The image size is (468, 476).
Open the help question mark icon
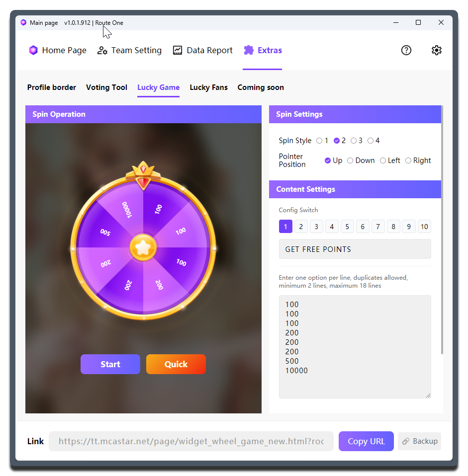406,50
